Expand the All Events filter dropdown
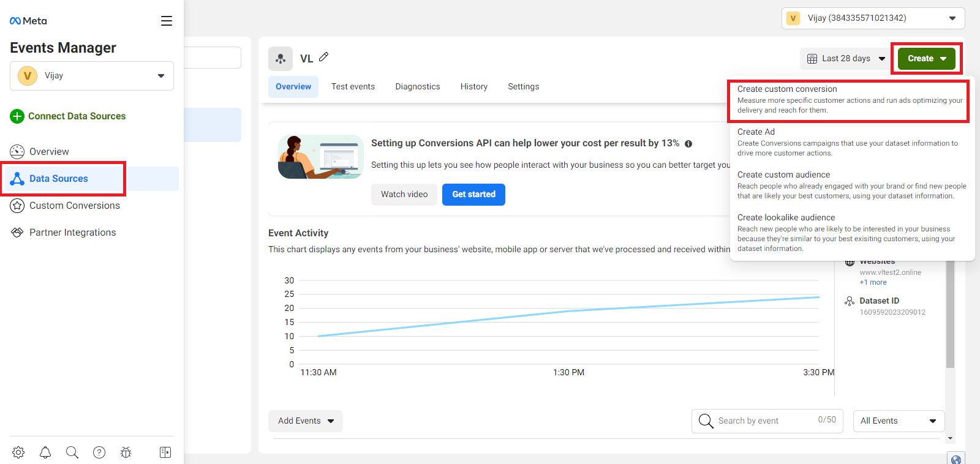This screenshot has width=980, height=464. tap(899, 421)
